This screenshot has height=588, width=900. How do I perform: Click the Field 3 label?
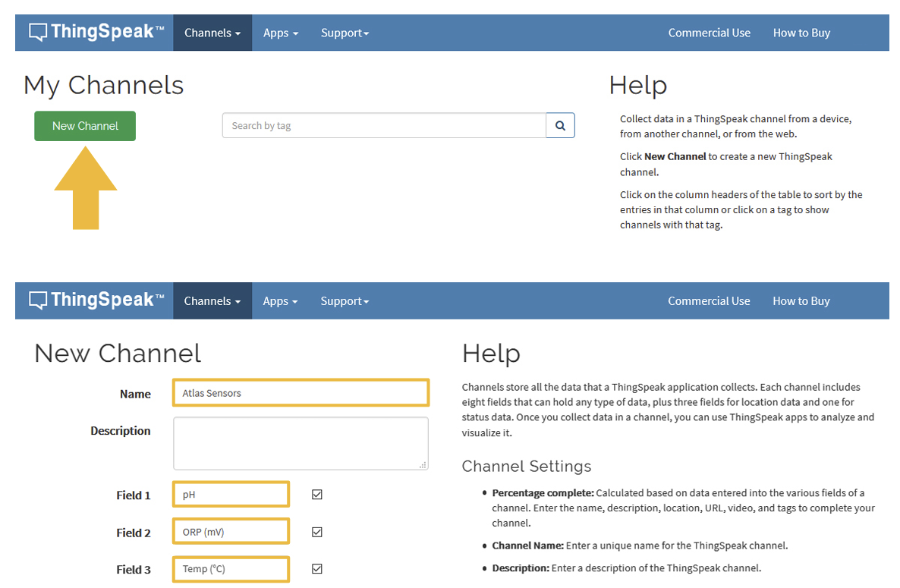click(x=133, y=570)
